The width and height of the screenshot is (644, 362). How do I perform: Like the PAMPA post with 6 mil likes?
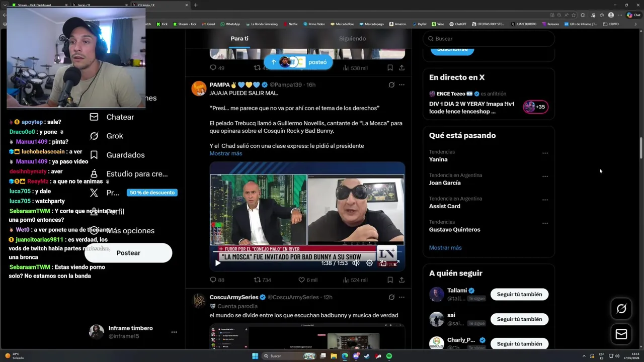(x=308, y=280)
